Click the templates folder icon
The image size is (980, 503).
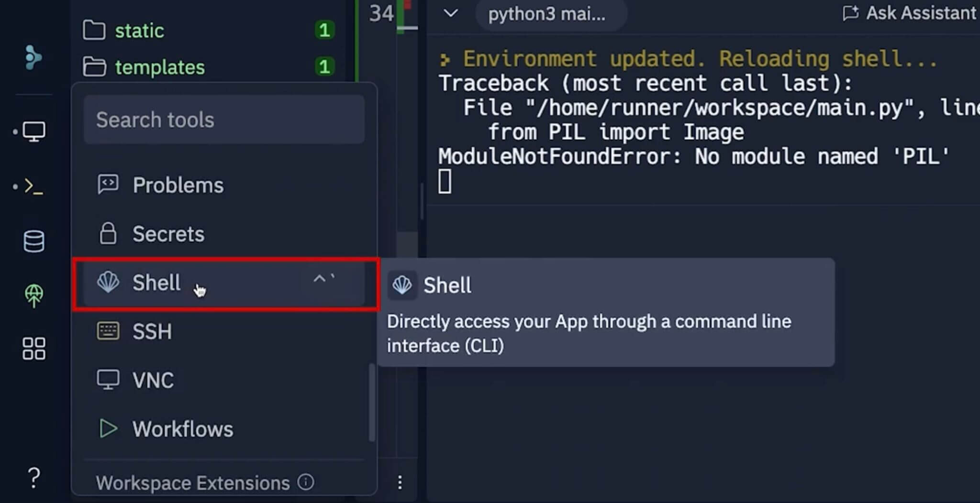tap(94, 67)
